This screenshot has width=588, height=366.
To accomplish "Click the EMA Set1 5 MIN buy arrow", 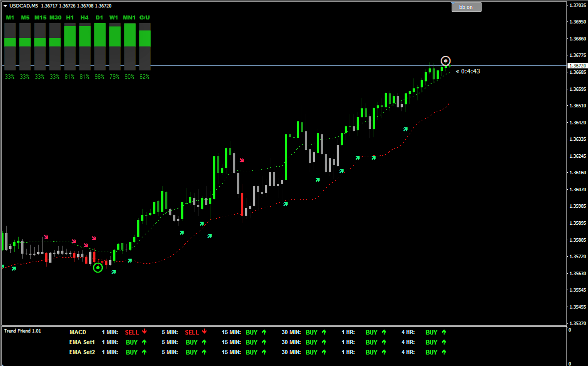I will 204,342.
